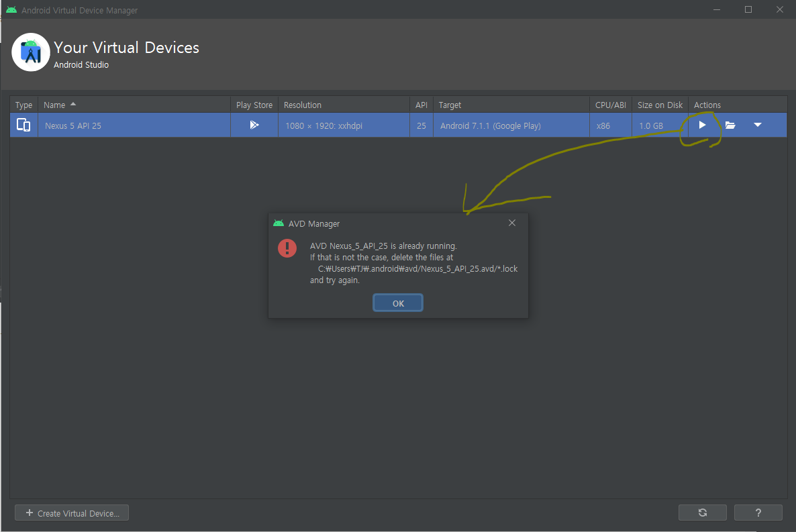Sort by the Resolution column header
This screenshot has width=796, height=532.
pos(344,105)
